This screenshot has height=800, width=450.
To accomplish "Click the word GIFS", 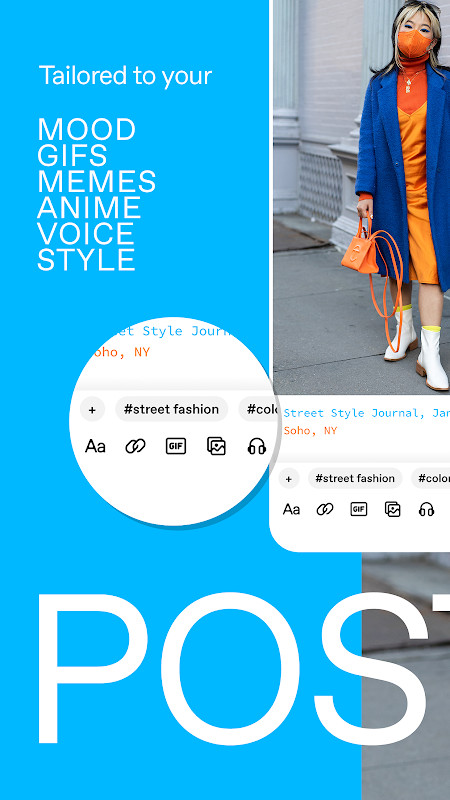I will pos(72,156).
